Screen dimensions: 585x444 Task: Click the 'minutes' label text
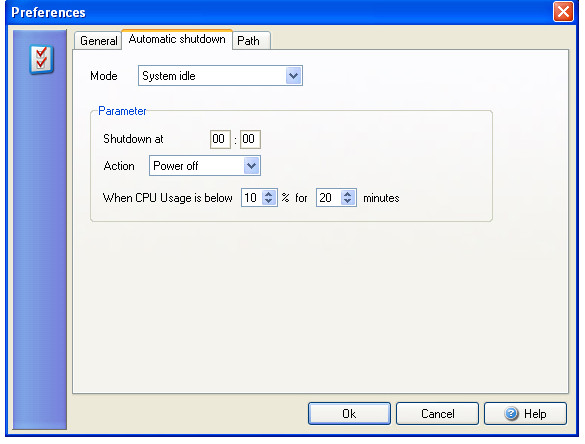tap(381, 198)
